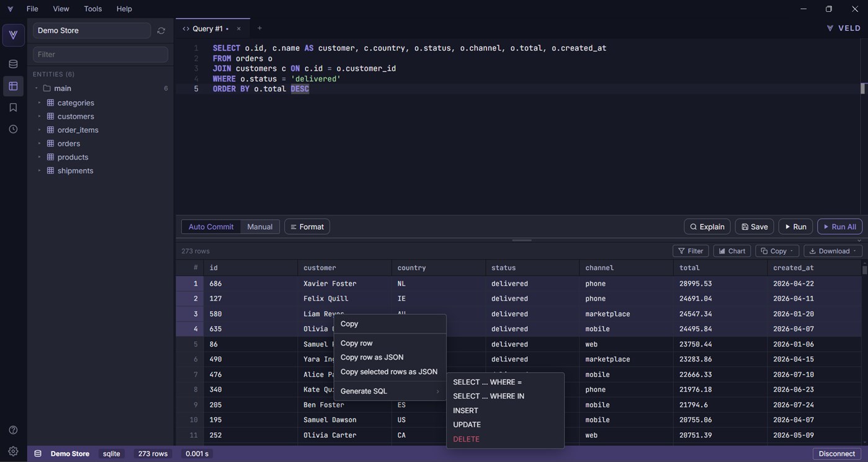Choose Copy row in context menu
868x462 pixels.
[x=390, y=343]
